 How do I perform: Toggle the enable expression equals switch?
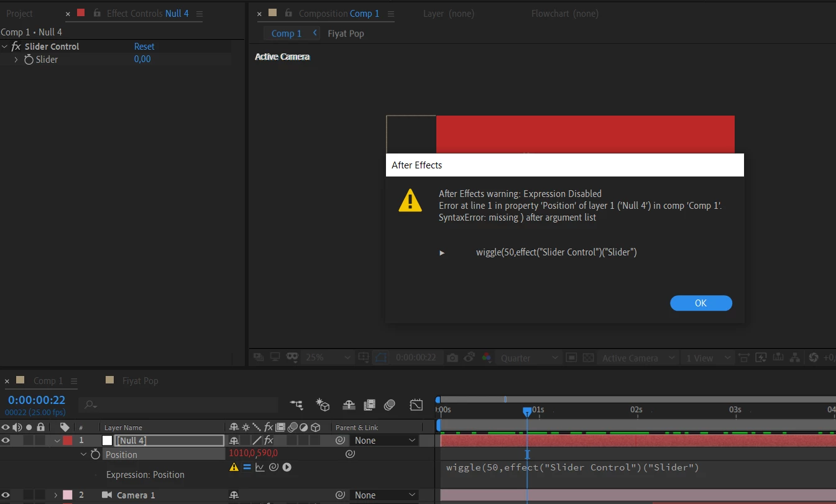coord(247,467)
